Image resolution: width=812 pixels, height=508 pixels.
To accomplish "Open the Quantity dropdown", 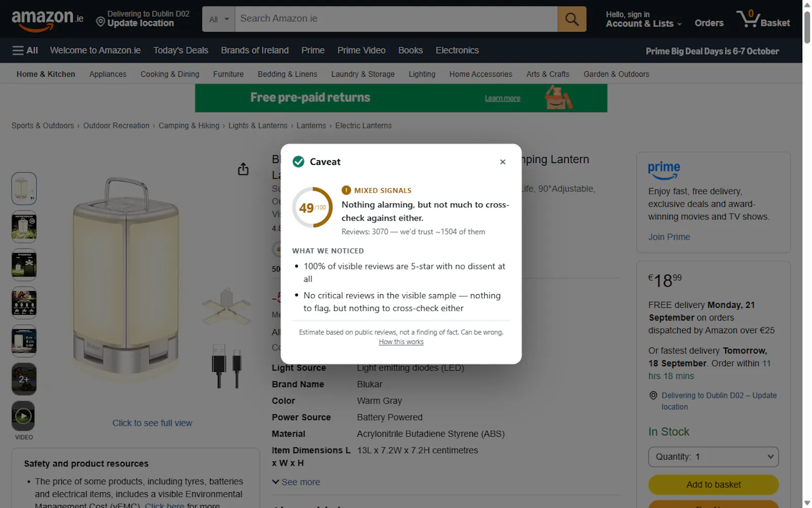I will pos(713,457).
